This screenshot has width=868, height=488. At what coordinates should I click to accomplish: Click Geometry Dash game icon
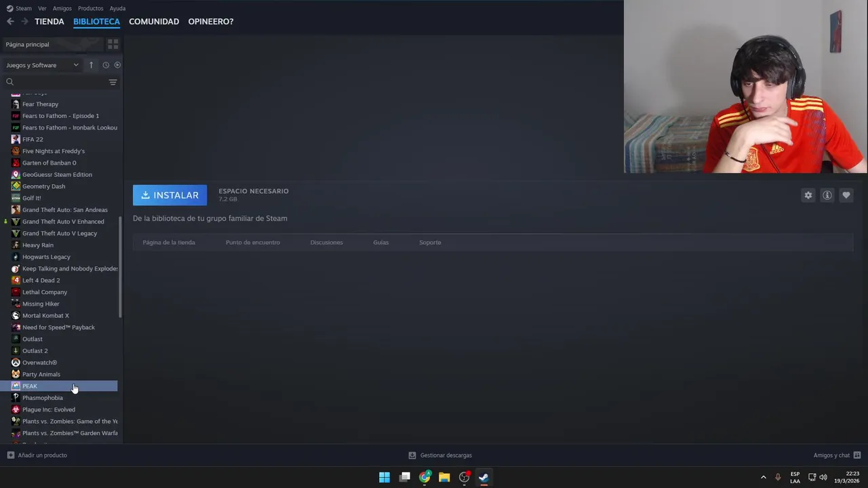16,186
